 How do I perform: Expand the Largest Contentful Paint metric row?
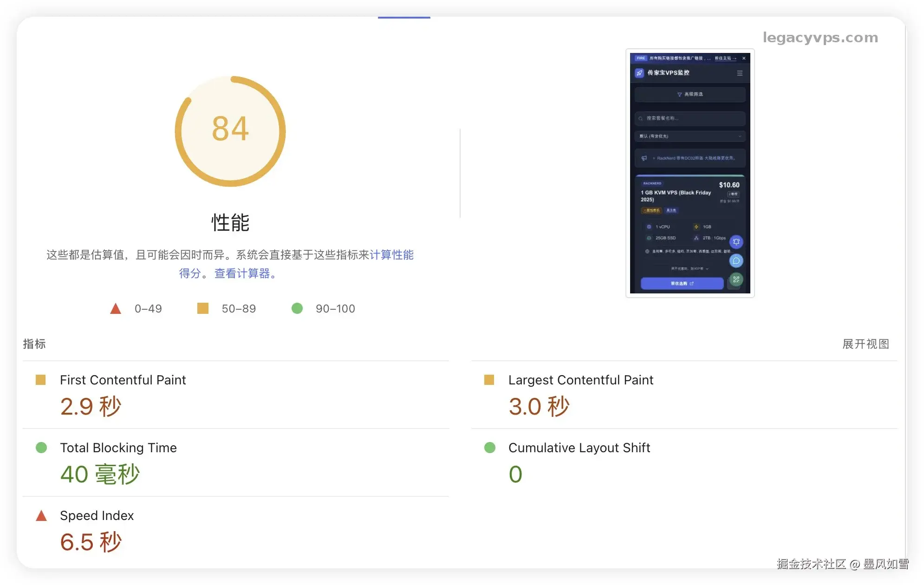[580, 380]
